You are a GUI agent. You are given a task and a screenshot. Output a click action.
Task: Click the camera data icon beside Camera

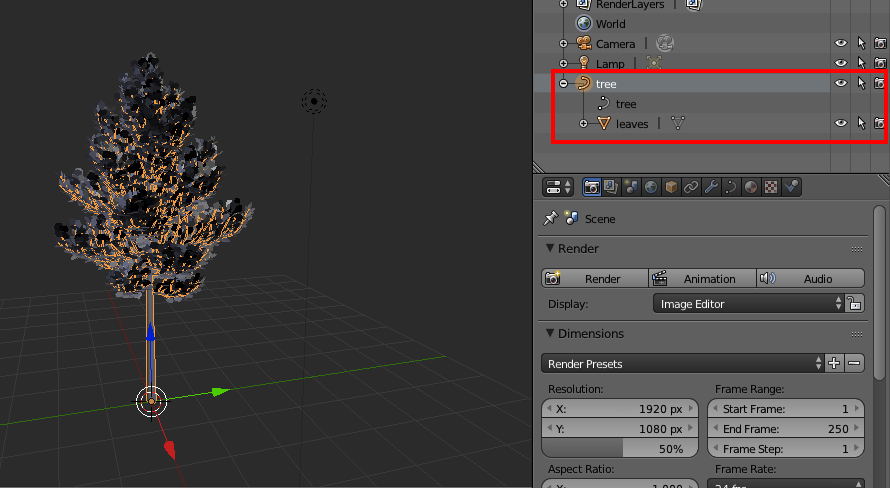pos(665,43)
